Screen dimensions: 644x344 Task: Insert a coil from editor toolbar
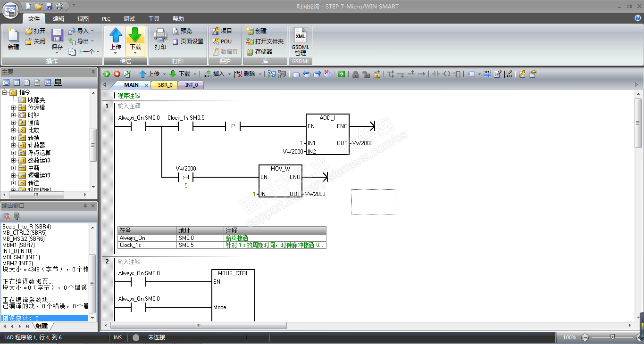(x=446, y=74)
